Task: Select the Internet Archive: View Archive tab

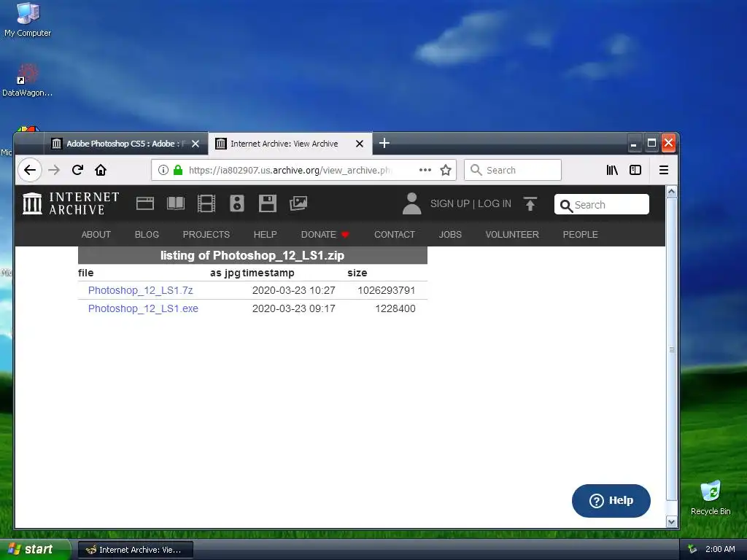Action: [x=290, y=144]
